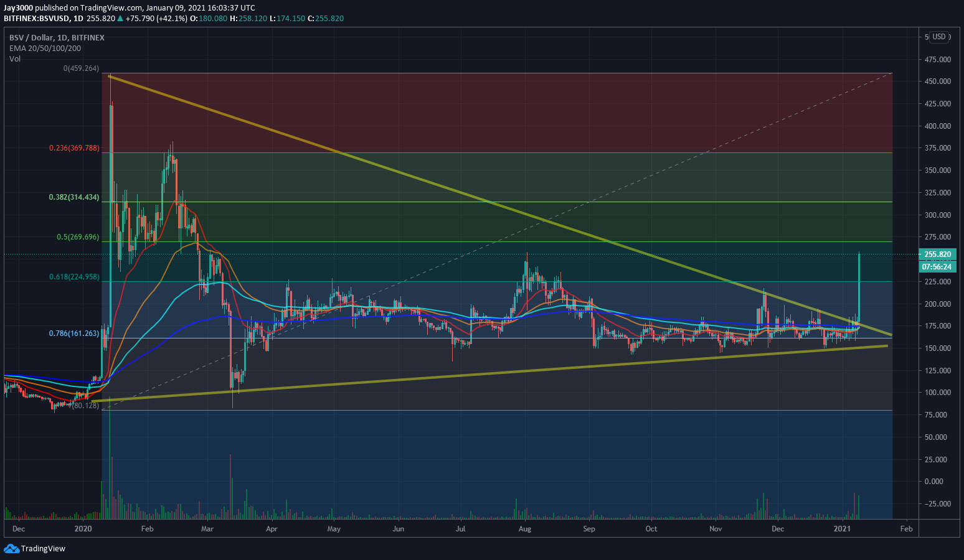Viewport: 964px width, 560px height.
Task: Click the (80.128) Fibonacci base label
Action: (85, 406)
